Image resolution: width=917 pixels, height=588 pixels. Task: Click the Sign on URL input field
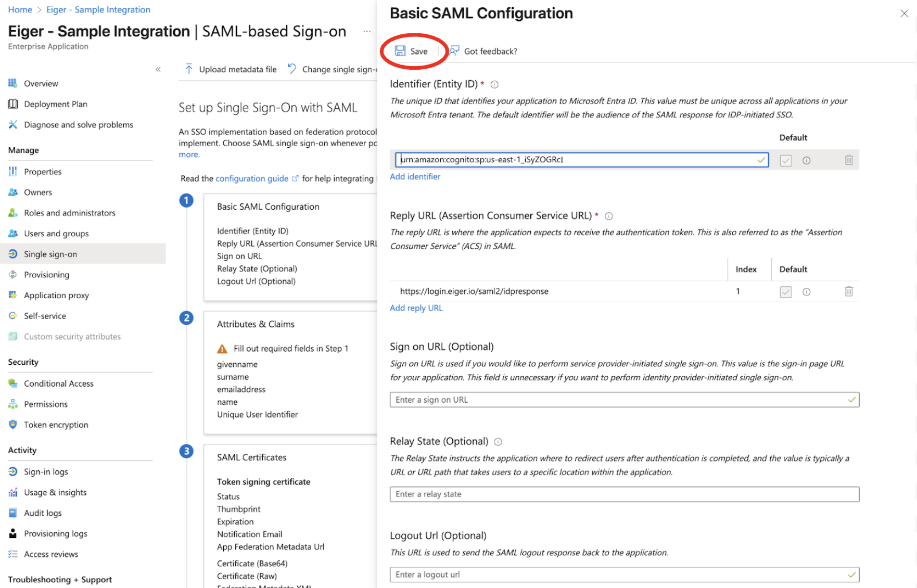coord(625,400)
